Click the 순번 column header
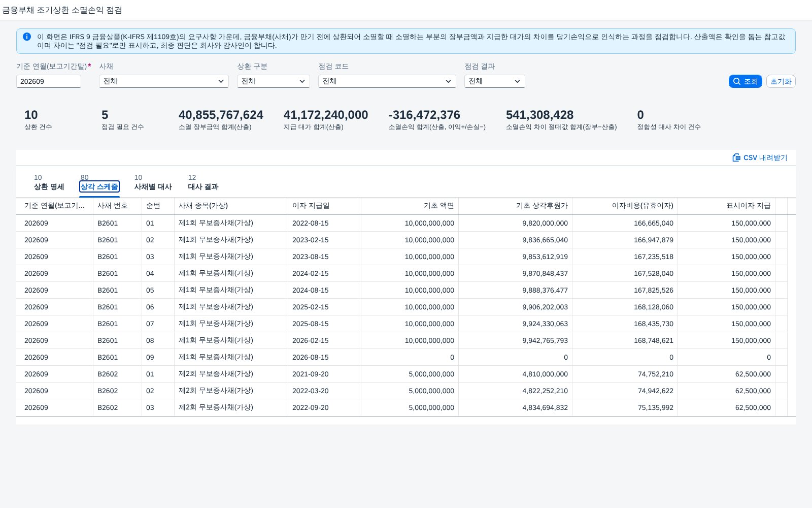This screenshot has height=508, width=812. click(158, 206)
